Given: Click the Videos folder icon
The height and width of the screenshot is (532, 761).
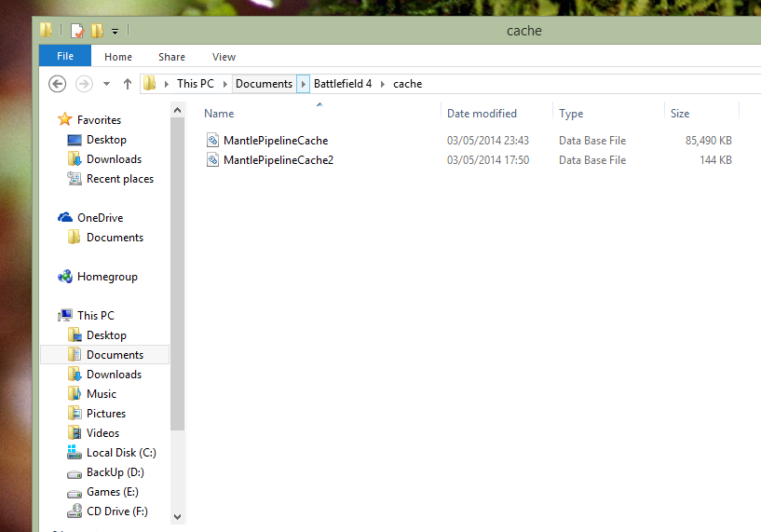Looking at the screenshot, I should tap(75, 432).
